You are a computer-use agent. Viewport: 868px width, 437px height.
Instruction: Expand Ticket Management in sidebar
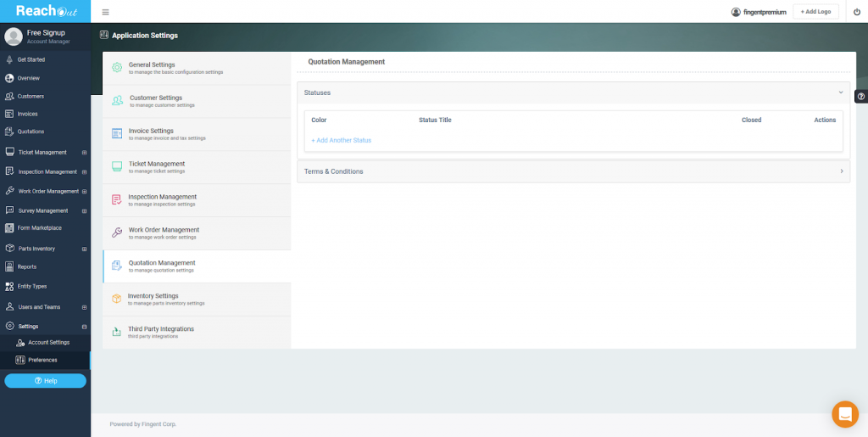coord(84,152)
